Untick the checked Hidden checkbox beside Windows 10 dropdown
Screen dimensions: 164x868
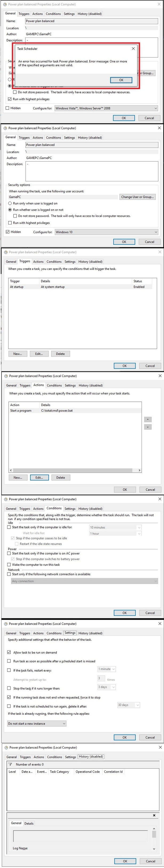click(x=8, y=232)
